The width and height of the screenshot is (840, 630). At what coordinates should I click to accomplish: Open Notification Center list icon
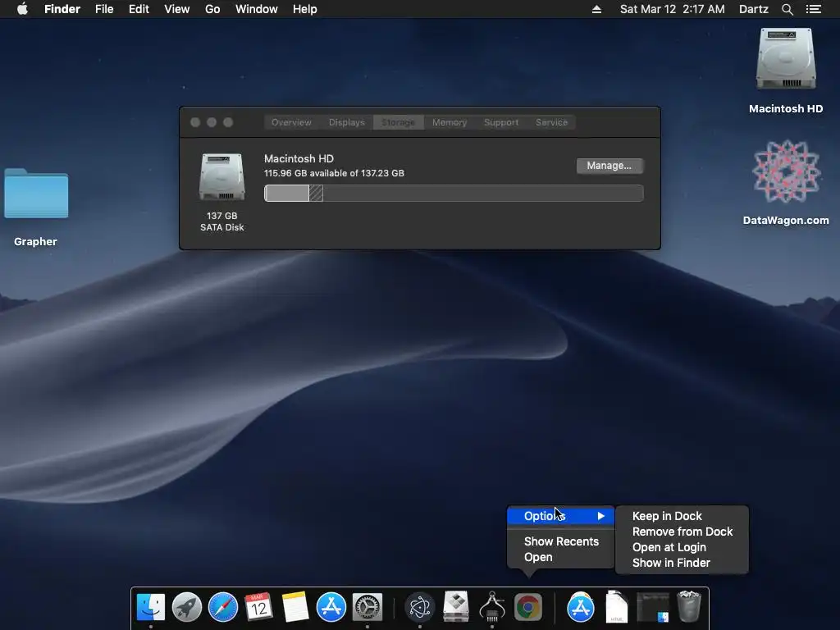pyautogui.click(x=814, y=9)
